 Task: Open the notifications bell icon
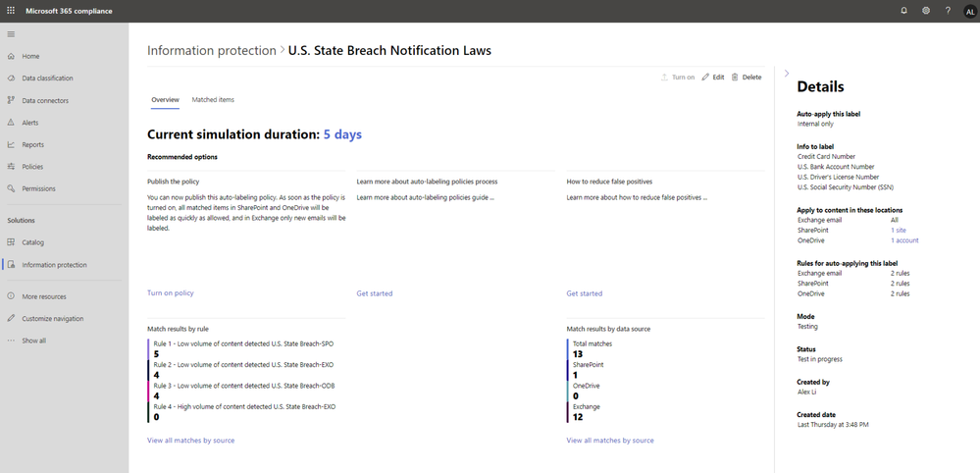point(903,11)
